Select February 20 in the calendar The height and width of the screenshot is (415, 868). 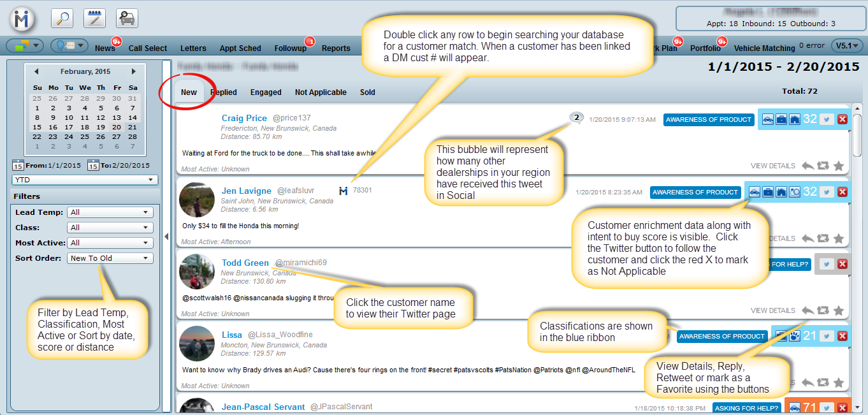pyautogui.click(x=117, y=127)
